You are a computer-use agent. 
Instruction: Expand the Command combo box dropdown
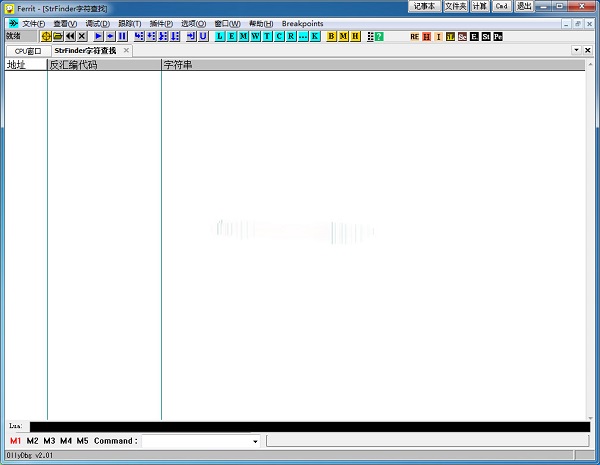pyautogui.click(x=255, y=441)
